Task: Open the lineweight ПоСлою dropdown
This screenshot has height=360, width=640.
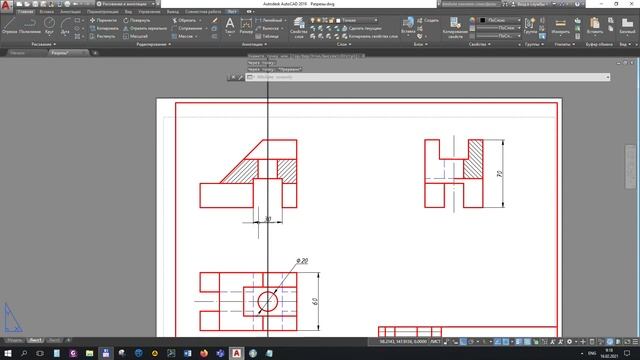Action: 498,28
